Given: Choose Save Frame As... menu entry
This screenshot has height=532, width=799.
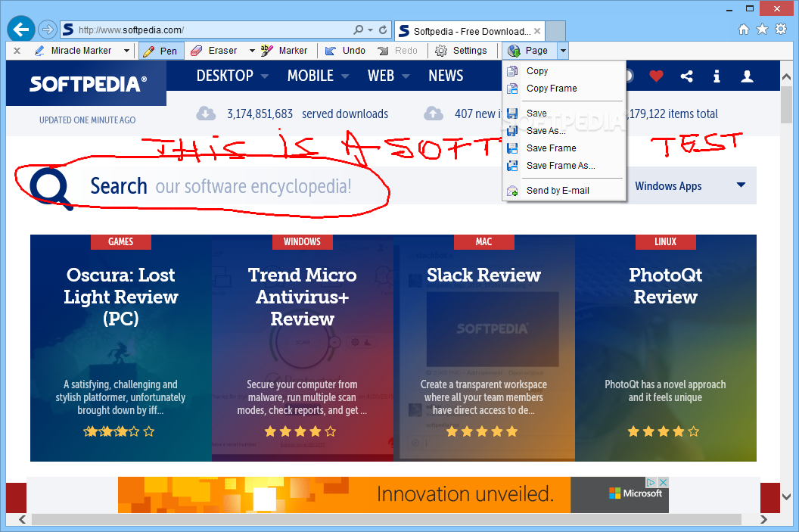Looking at the screenshot, I should pos(564,165).
